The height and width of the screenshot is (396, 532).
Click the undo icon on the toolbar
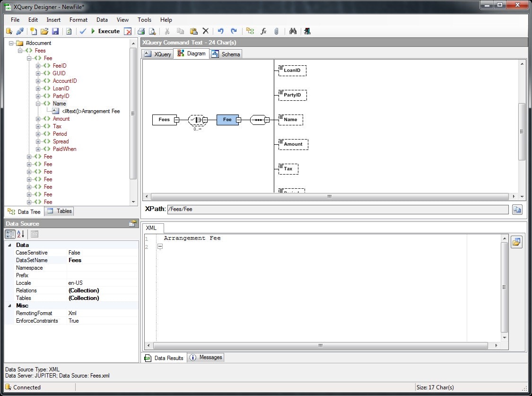click(220, 31)
